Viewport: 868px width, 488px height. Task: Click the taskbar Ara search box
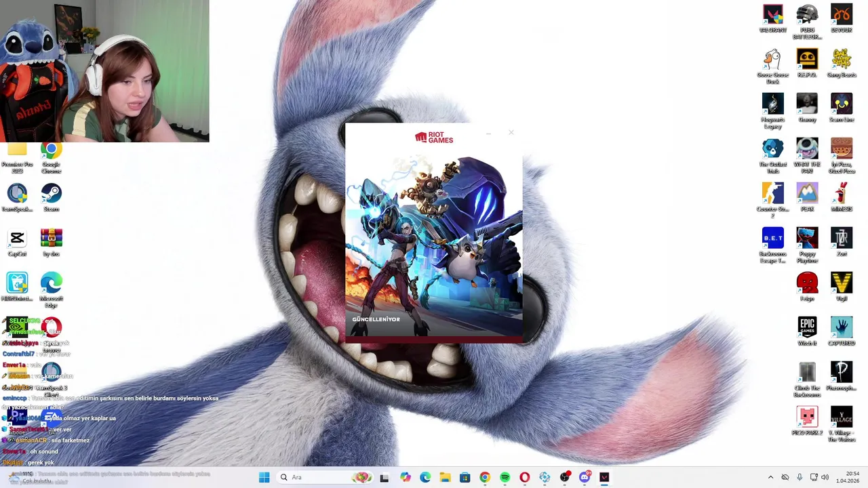click(x=325, y=477)
